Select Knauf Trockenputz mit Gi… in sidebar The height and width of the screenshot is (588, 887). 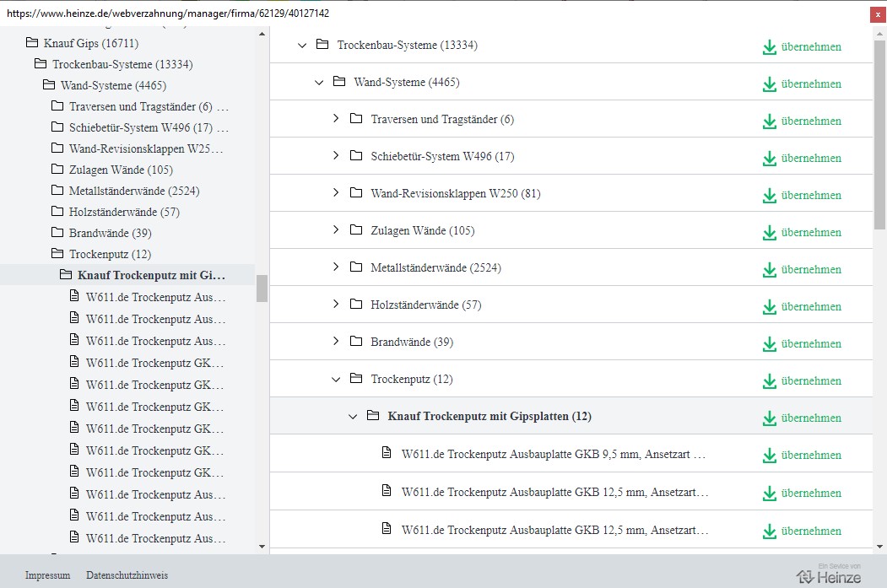click(151, 275)
